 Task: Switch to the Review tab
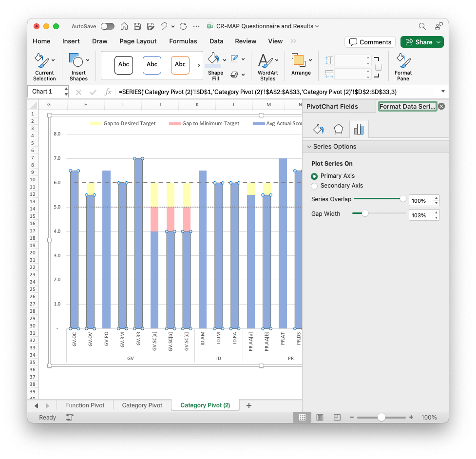tap(246, 41)
